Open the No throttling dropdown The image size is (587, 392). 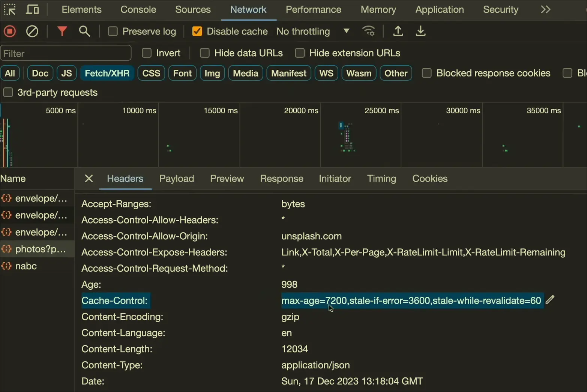coord(313,32)
